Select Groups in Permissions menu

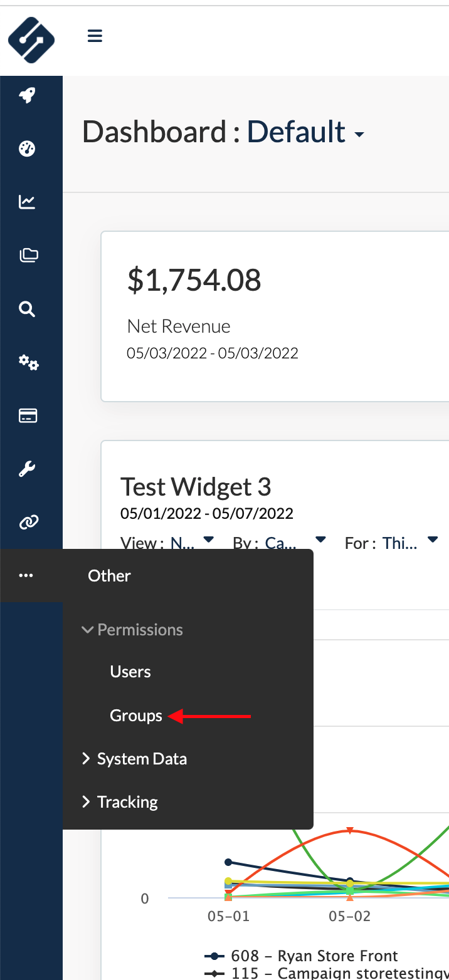click(x=136, y=716)
